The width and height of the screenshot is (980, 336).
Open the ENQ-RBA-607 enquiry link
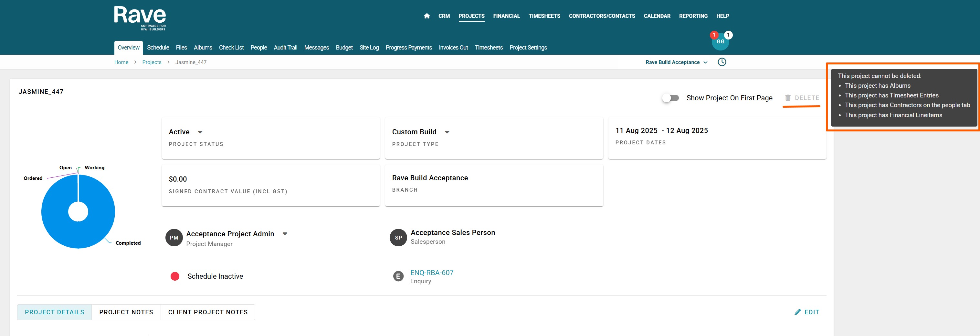click(x=432, y=273)
